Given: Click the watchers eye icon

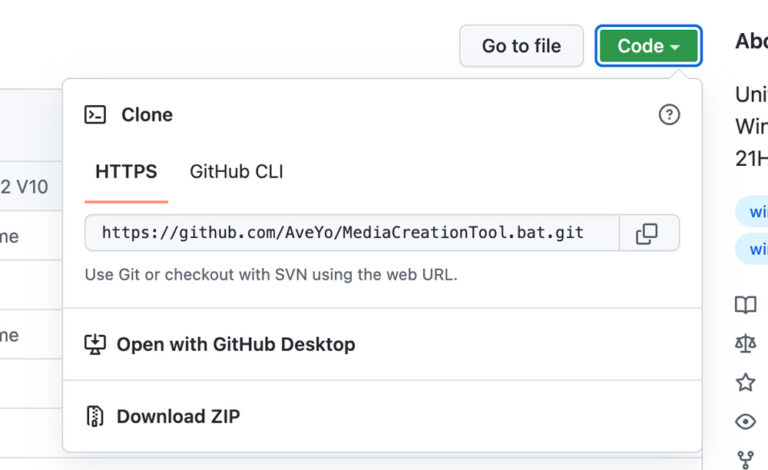Looking at the screenshot, I should [x=746, y=421].
